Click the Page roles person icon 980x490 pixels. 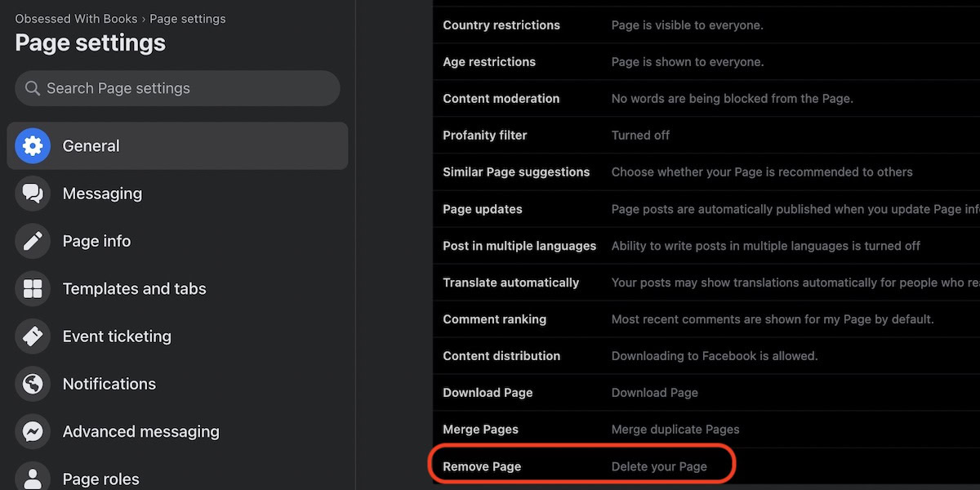point(33,477)
